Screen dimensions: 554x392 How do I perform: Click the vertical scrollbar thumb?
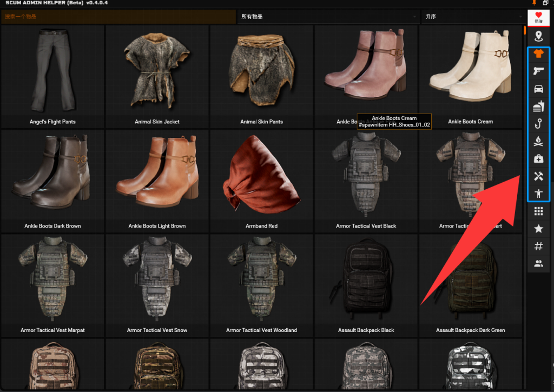tap(525, 30)
